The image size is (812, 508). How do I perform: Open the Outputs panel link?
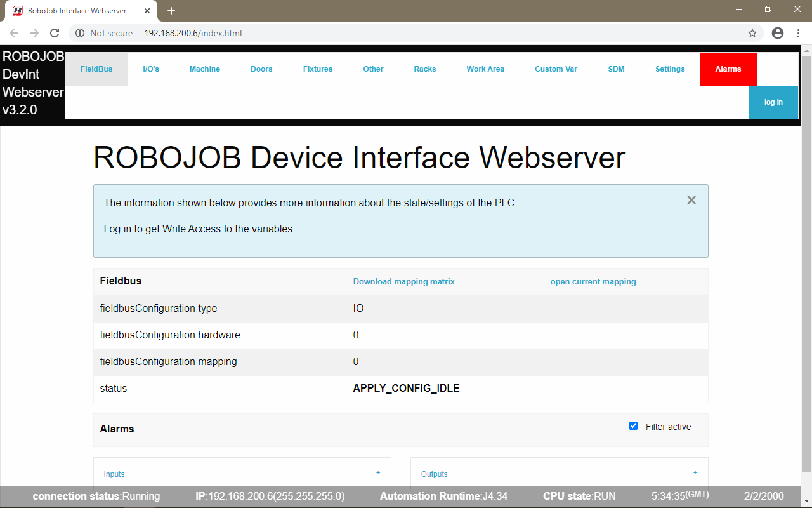click(435, 474)
